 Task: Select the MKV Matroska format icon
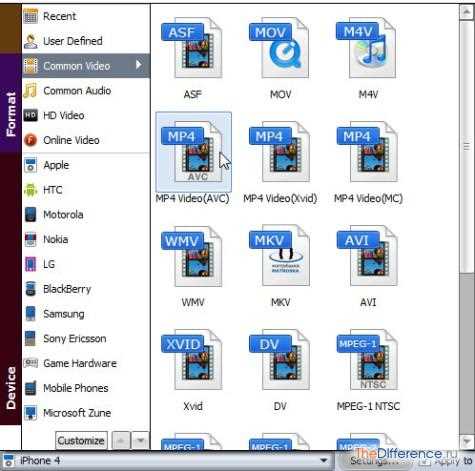[x=279, y=256]
